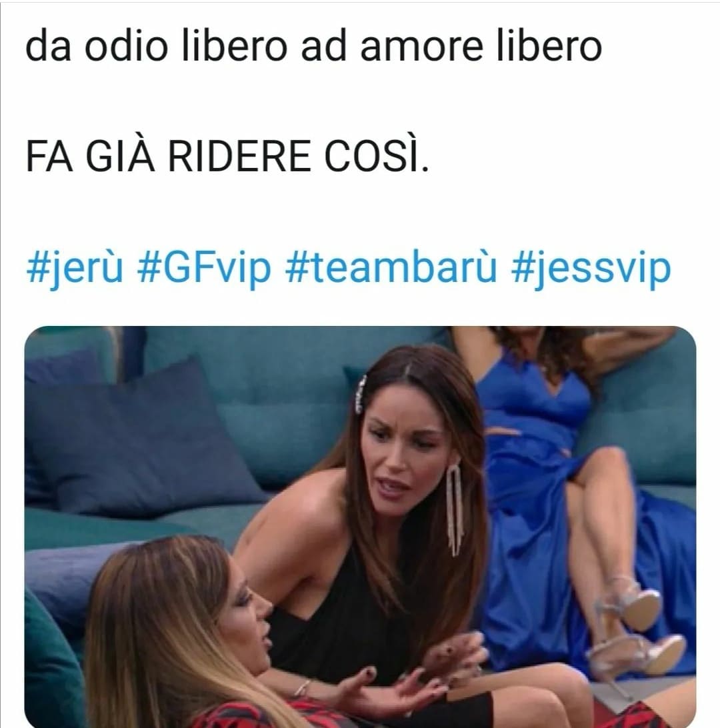Screen dimensions: 720x728
Task: Open the #GFvip hashtag
Action: pos(204,269)
